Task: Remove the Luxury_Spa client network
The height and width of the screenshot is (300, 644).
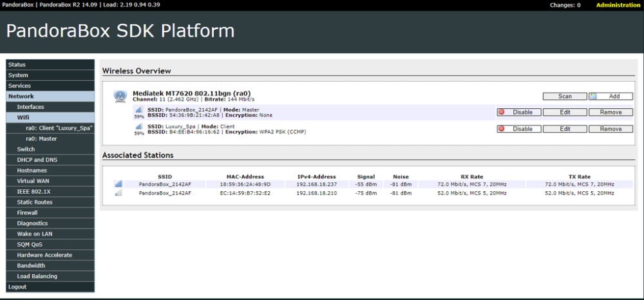Action: tap(611, 129)
